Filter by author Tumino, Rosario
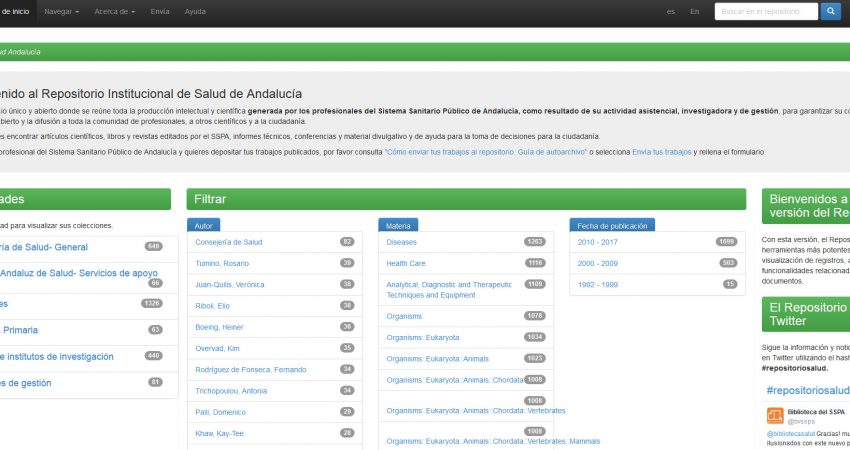Image resolution: width=850 pixels, height=450 pixels. (x=222, y=263)
